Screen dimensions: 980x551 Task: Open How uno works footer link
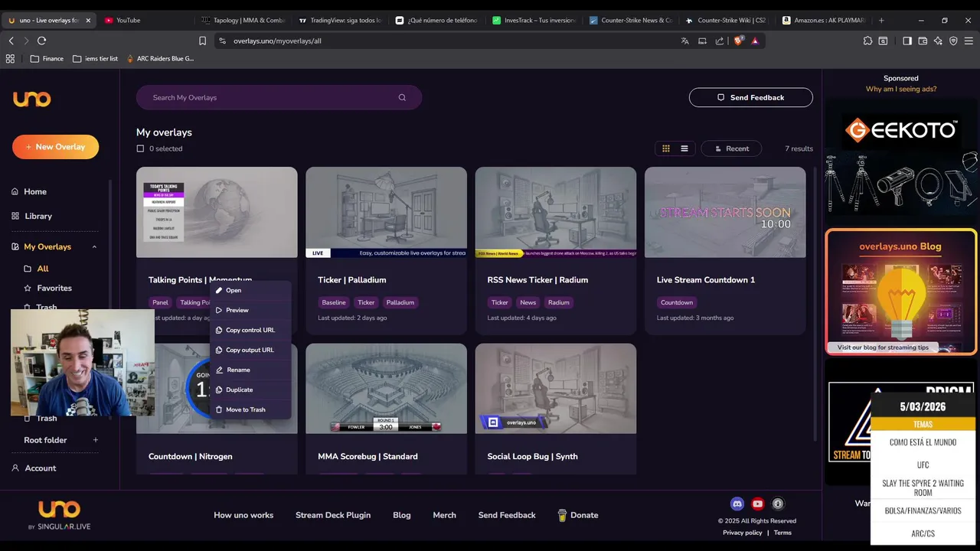(243, 515)
